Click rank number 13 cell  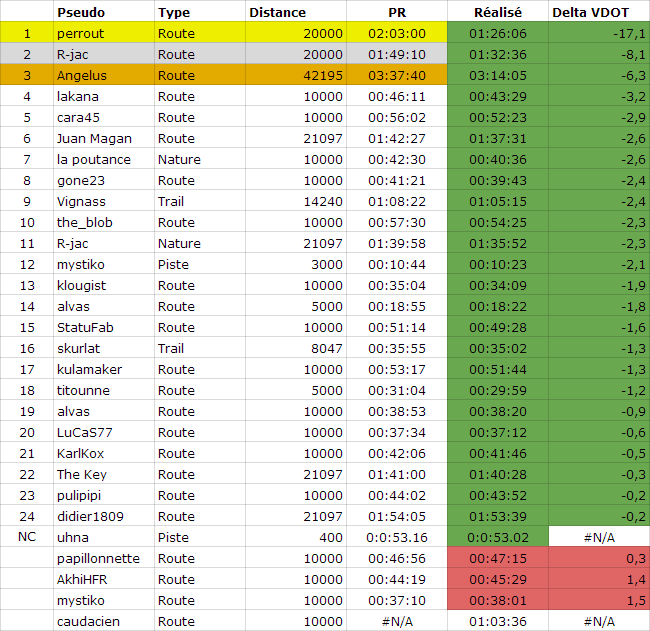(27, 285)
